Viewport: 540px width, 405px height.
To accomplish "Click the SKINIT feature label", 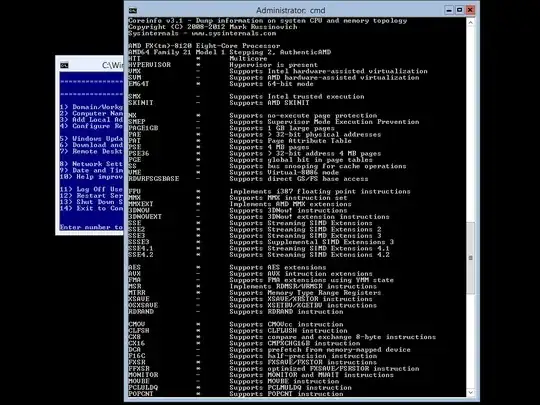I will (x=141, y=103).
